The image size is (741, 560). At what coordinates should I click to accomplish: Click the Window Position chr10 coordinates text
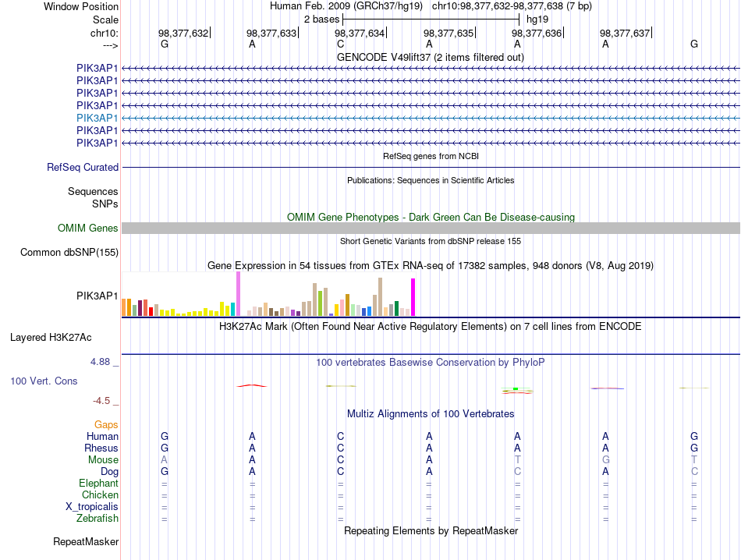click(512, 6)
